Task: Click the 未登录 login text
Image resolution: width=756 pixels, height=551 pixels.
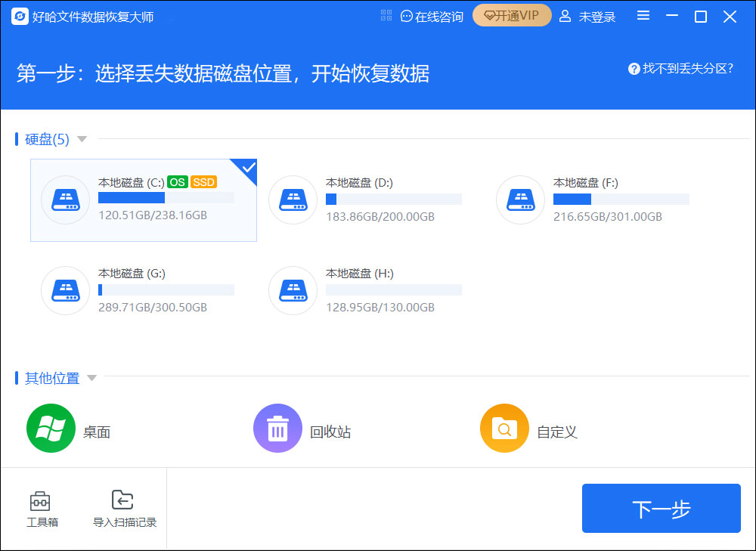Action: pyautogui.click(x=597, y=17)
